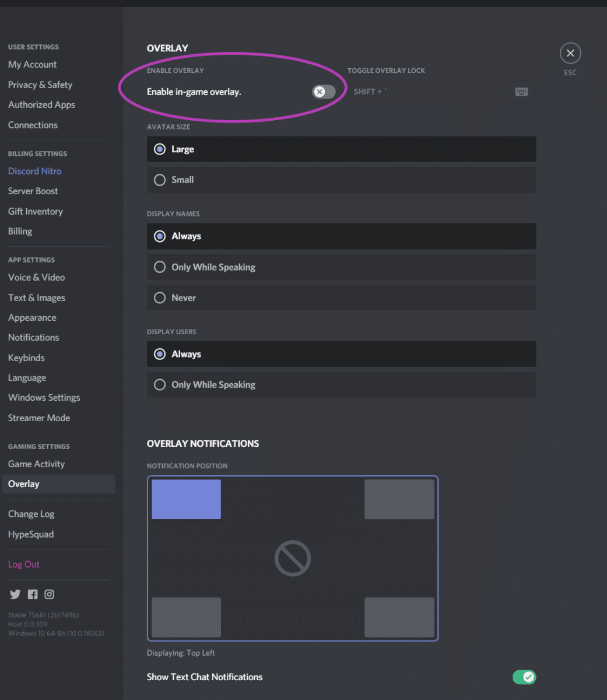This screenshot has width=607, height=700.
Task: Click the Discord Nitro link
Action: point(34,171)
